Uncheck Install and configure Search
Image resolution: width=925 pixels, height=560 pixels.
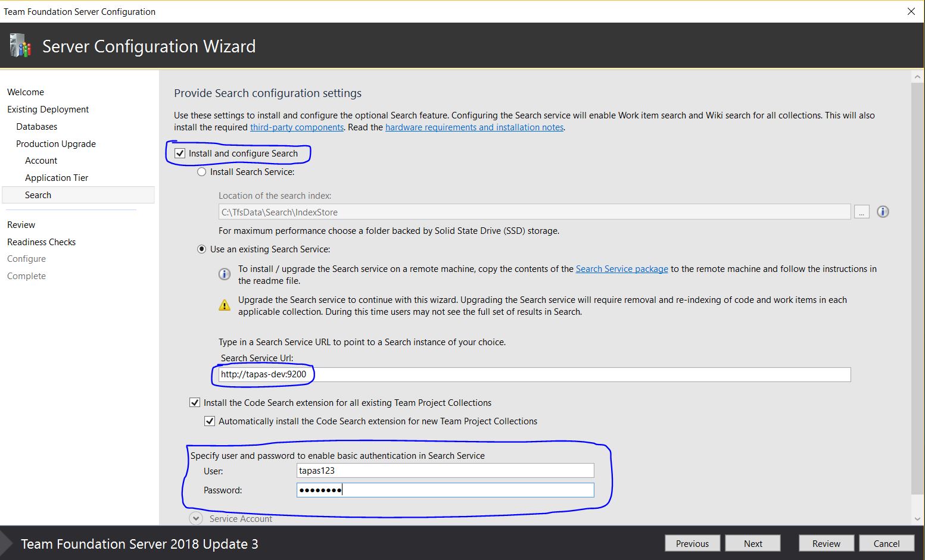pos(179,153)
